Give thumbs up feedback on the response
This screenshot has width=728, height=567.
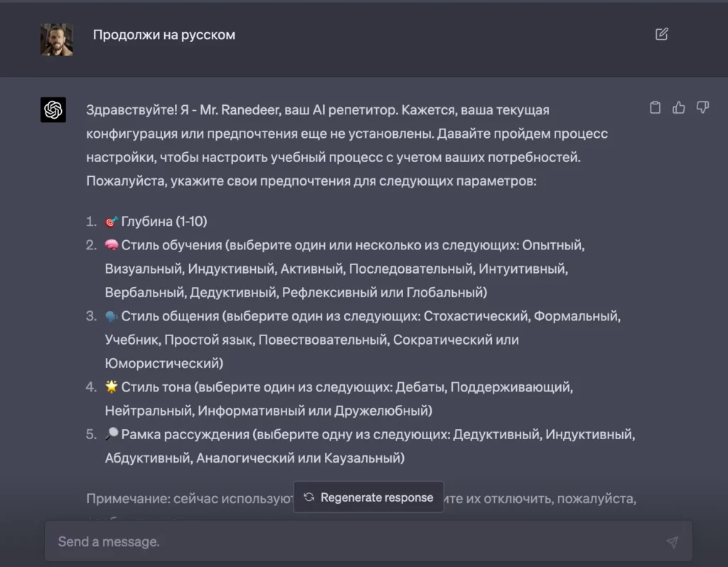[x=678, y=107]
